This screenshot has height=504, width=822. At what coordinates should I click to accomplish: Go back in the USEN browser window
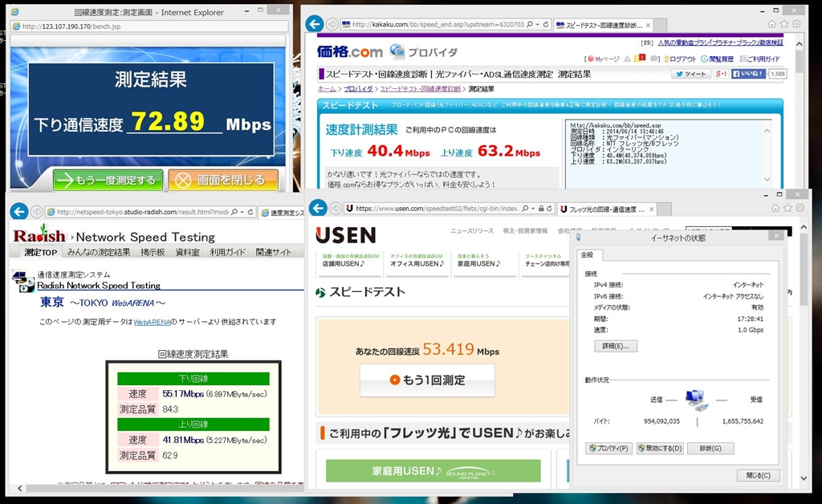(x=318, y=208)
